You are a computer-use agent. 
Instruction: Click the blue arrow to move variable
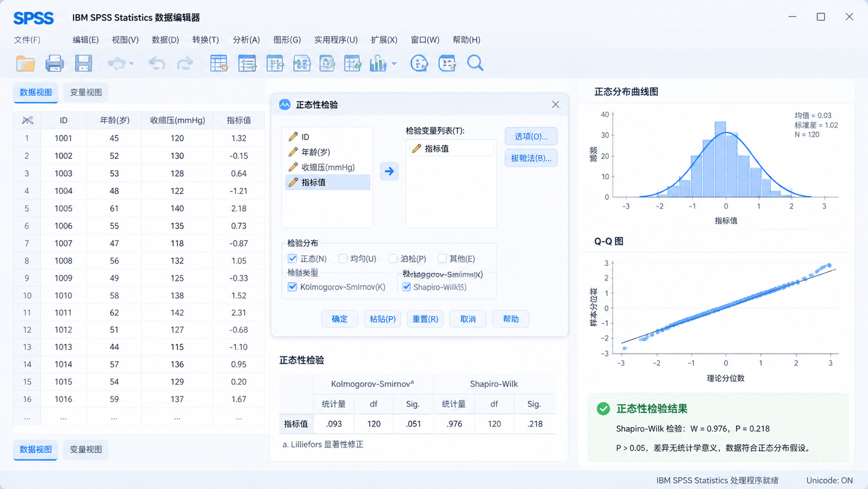[x=389, y=171]
